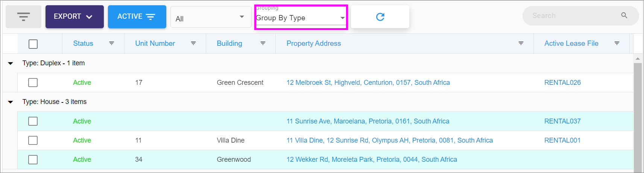Sort by Active Lease File header
Screen dimensions: 644x173
coord(571,44)
